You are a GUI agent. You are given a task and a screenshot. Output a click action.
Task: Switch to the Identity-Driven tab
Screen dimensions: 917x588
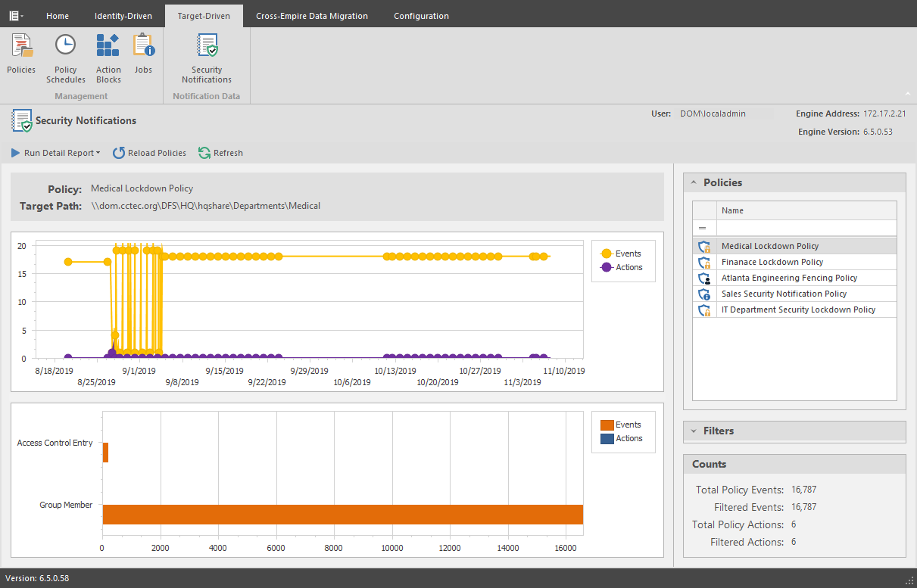click(x=123, y=16)
